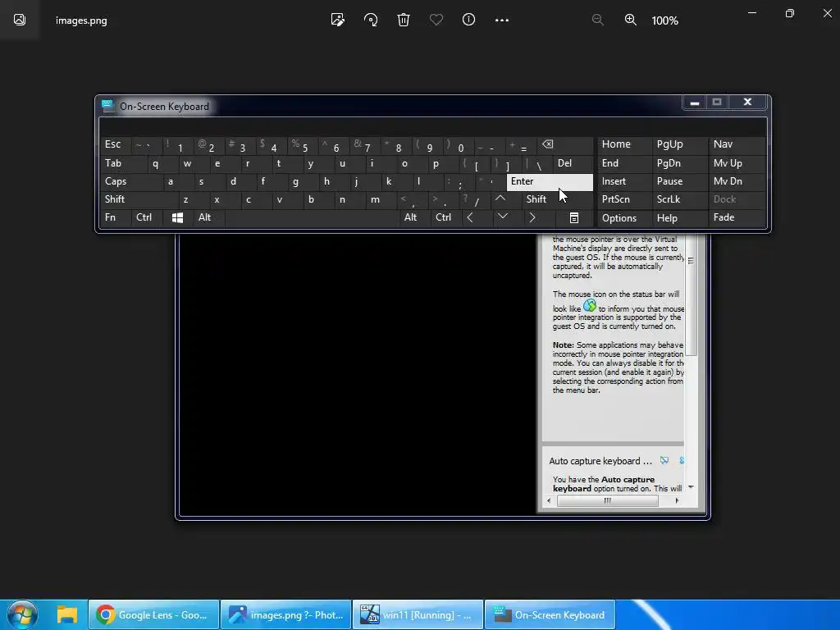Toggle the left Shift key
Screen dimensions: 840x630
tap(138, 199)
